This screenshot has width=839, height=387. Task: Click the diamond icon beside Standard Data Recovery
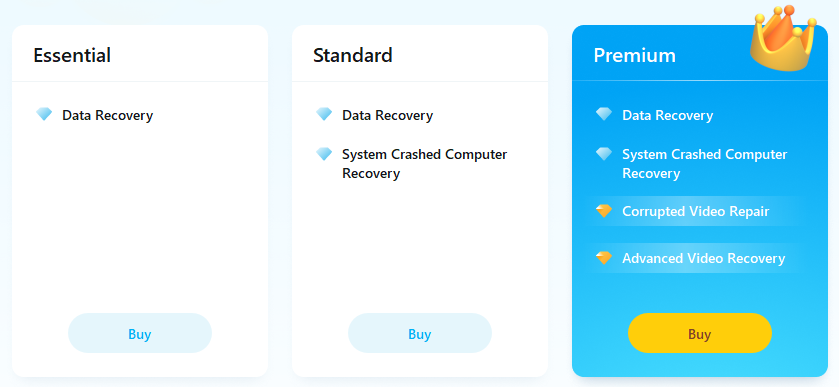pyautogui.click(x=324, y=114)
